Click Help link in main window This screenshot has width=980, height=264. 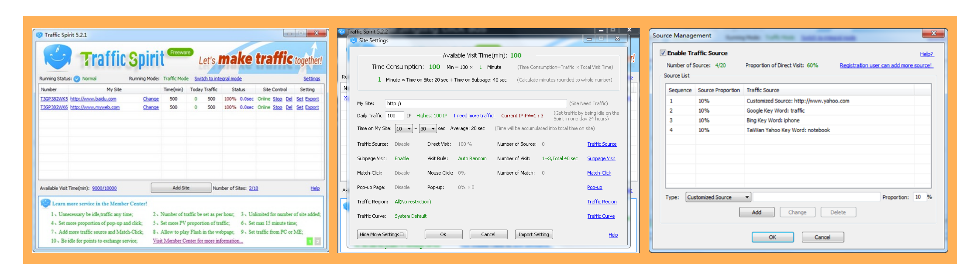coord(315,188)
